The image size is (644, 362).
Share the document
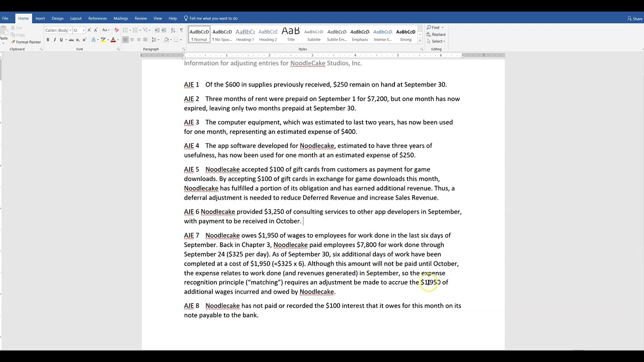coord(635,19)
